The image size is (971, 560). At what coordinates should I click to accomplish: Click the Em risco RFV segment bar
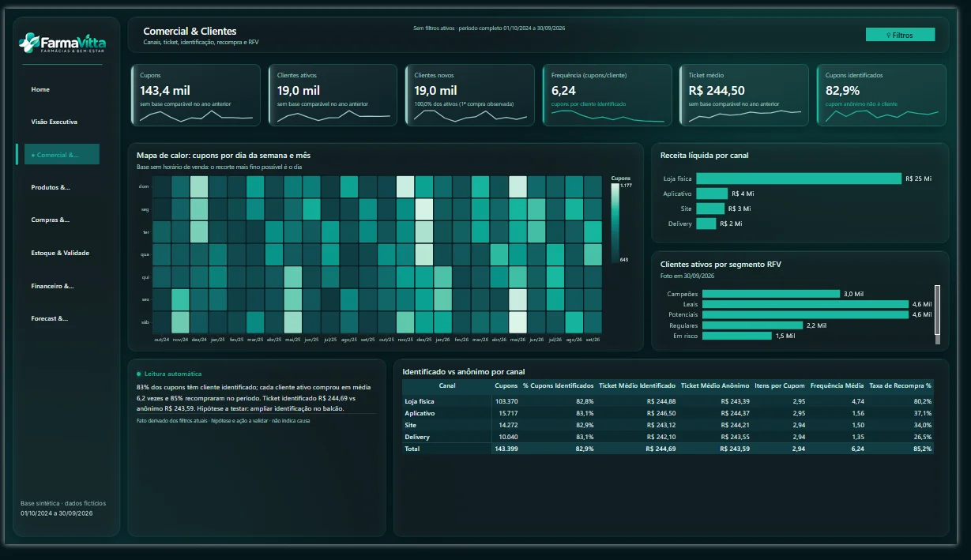(737, 336)
